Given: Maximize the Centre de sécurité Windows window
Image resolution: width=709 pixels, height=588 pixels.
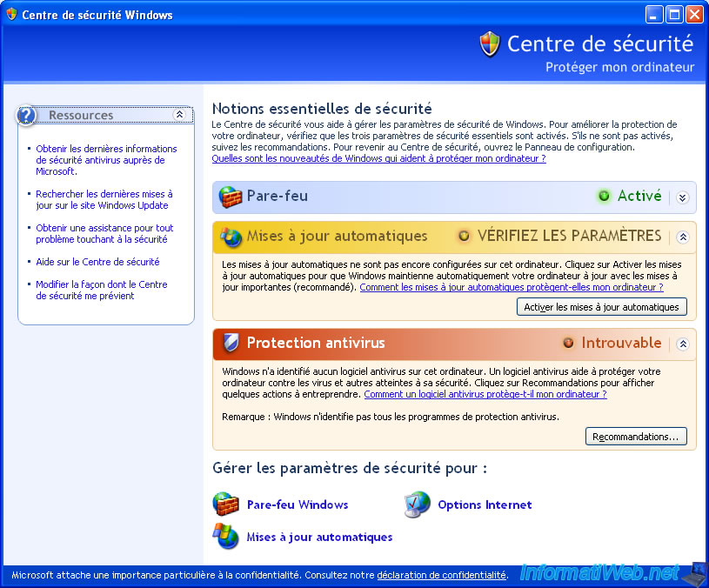Looking at the screenshot, I should pyautogui.click(x=674, y=15).
